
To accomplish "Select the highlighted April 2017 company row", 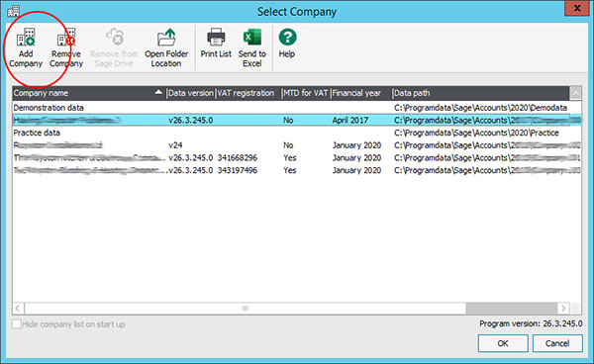I will [x=297, y=121].
